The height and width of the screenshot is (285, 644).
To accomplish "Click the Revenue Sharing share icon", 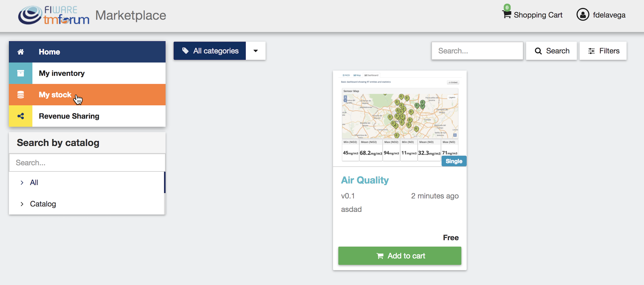I will point(21,116).
